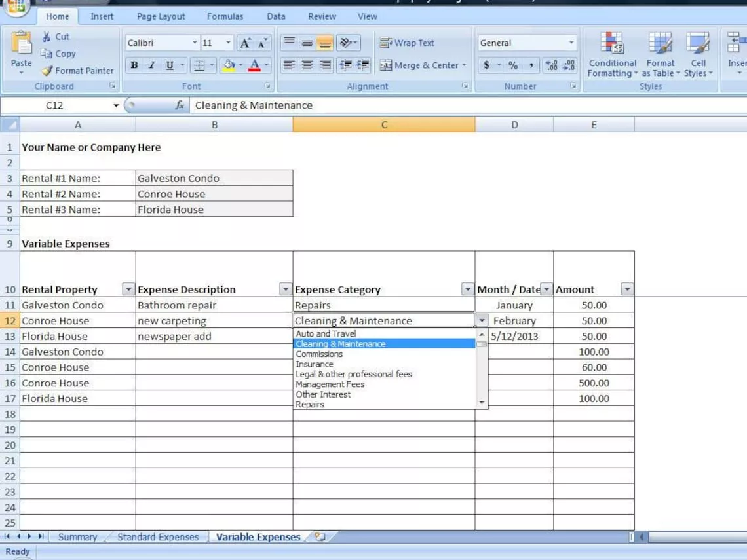
Task: Apply the red Font Color
Action: click(254, 65)
